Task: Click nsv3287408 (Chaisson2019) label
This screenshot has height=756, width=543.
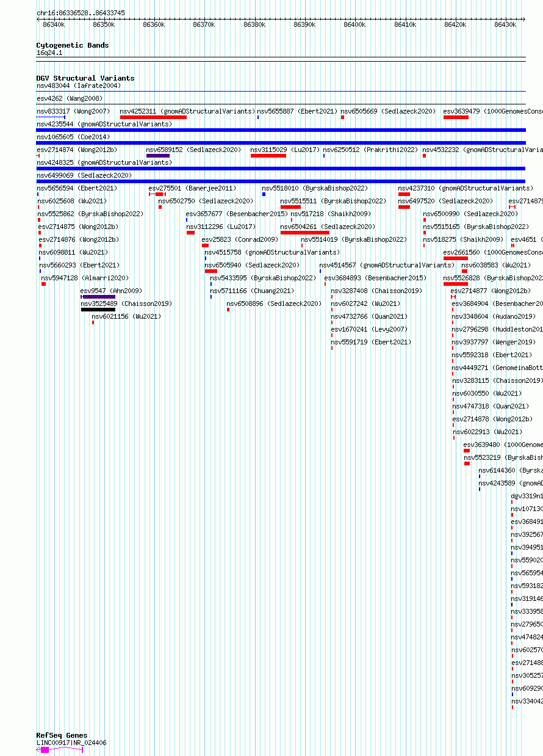Action: click(376, 291)
